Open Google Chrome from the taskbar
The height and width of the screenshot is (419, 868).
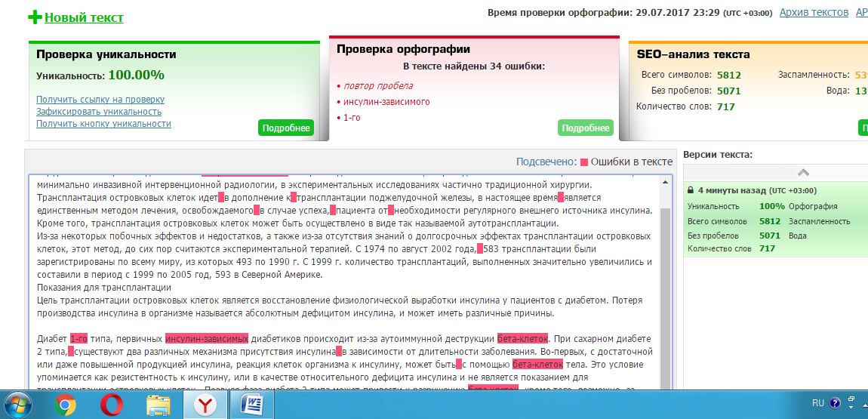click(65, 405)
